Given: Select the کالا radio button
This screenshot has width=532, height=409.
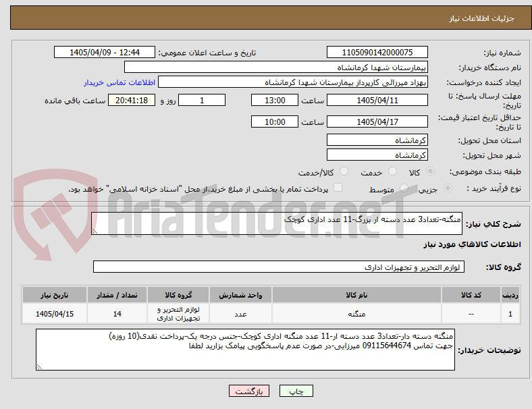Looking at the screenshot, I should (x=430, y=171).
